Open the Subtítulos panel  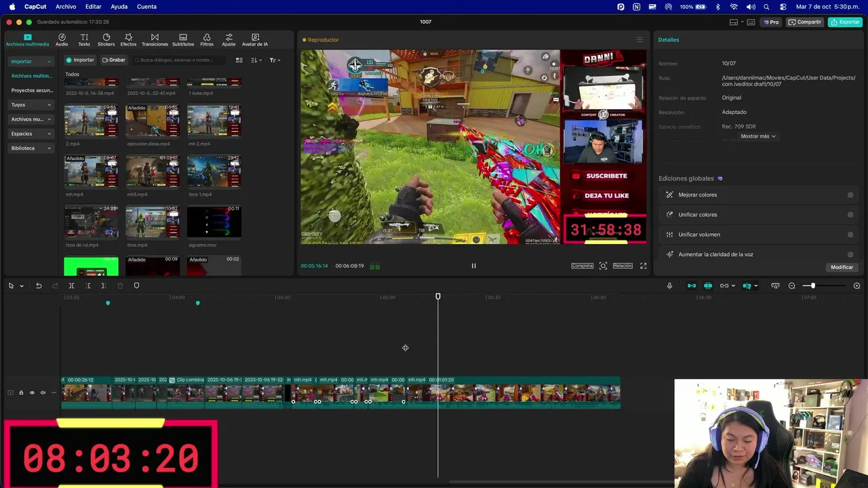(x=183, y=40)
